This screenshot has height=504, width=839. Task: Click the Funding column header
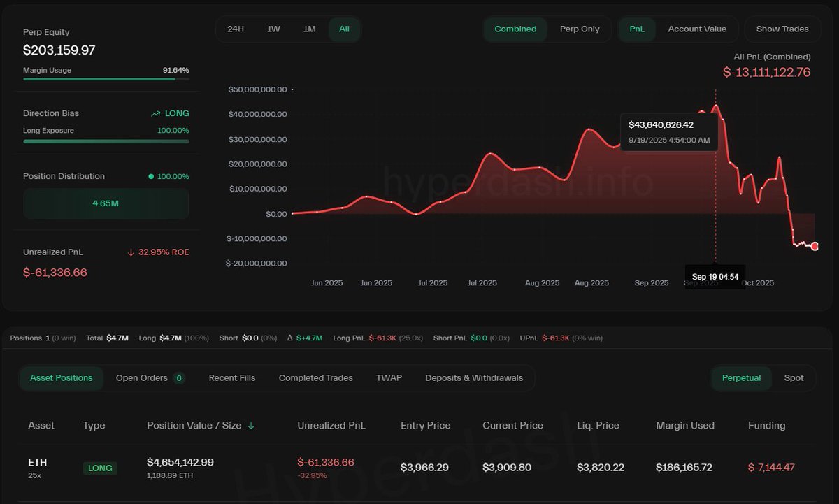coord(767,426)
